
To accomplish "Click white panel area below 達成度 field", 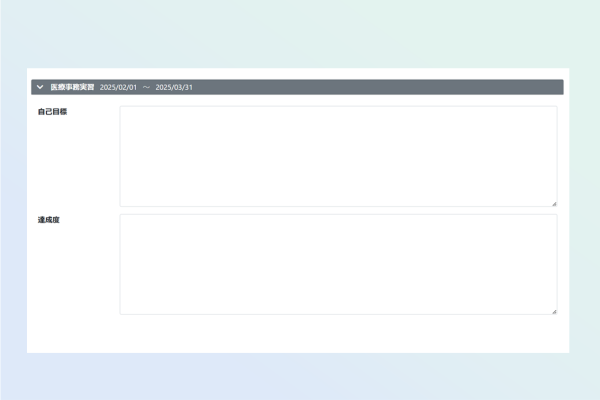I will 300,334.
